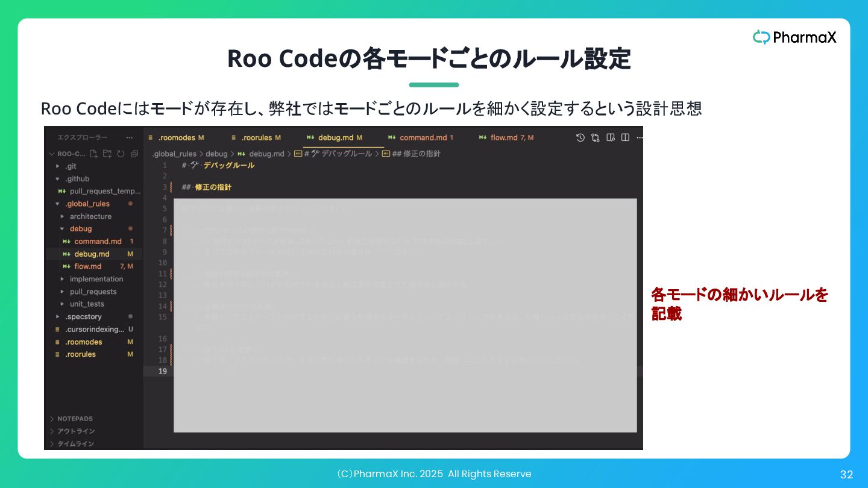
Task: Click line number 19 in the gutter
Action: (x=163, y=371)
